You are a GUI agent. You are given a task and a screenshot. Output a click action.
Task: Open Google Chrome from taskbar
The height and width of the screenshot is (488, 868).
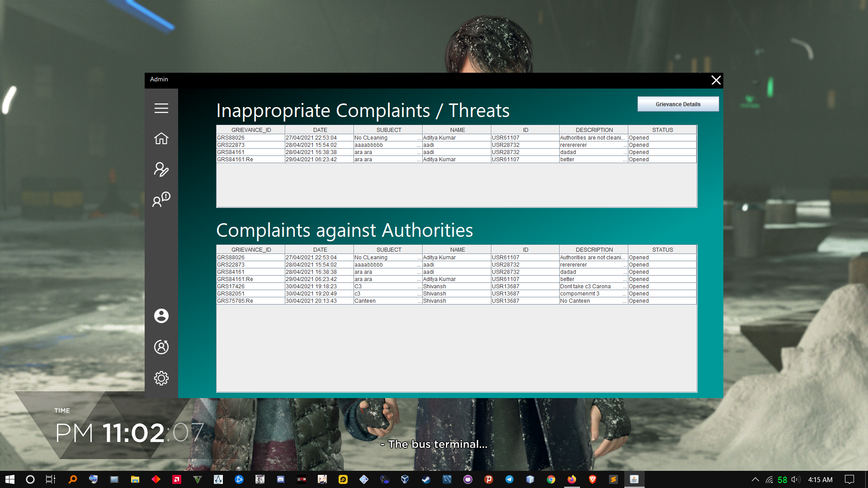pos(551,479)
